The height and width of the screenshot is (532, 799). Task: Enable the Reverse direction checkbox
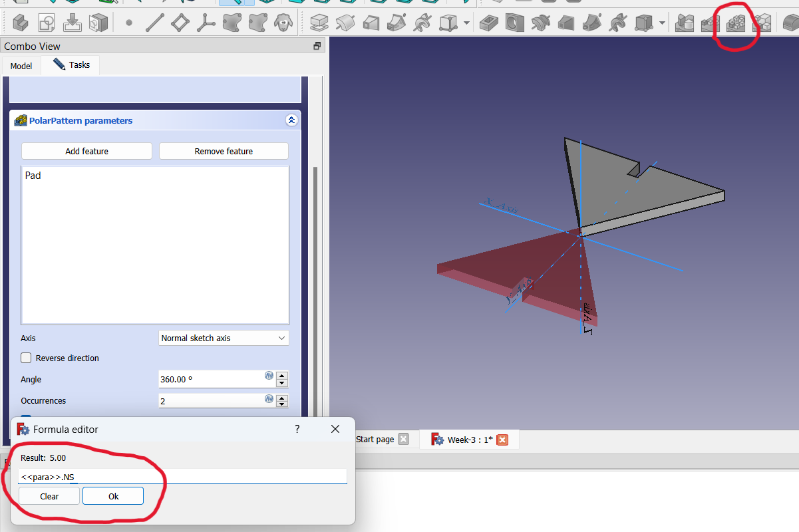coord(25,358)
